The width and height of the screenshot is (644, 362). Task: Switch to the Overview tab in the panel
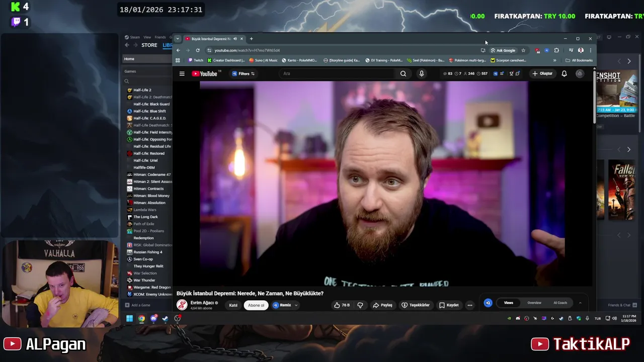point(534,303)
